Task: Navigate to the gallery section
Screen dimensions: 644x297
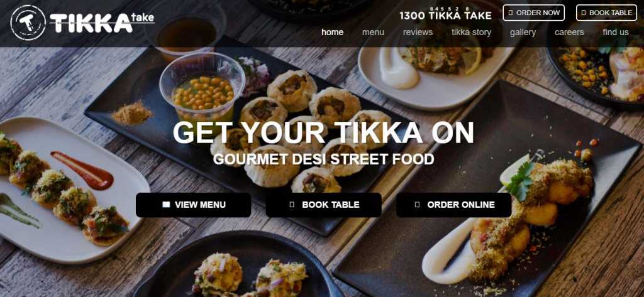Action: click(x=523, y=32)
